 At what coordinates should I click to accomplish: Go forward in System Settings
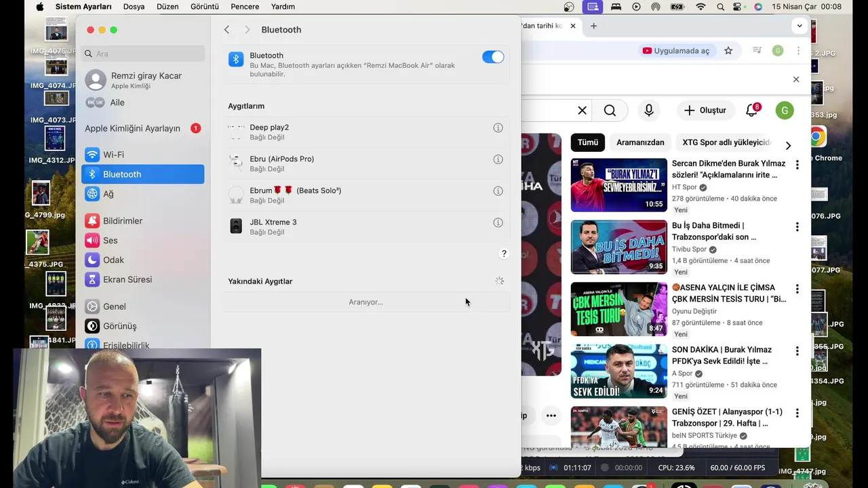247,30
